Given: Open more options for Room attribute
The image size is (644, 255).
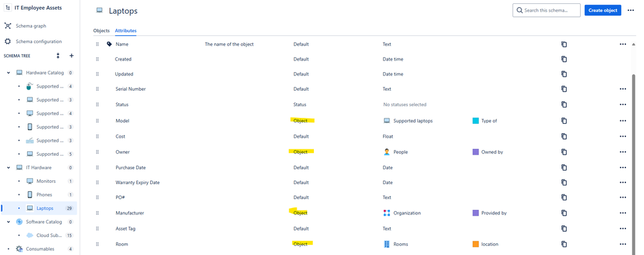Looking at the screenshot, I should 623,244.
